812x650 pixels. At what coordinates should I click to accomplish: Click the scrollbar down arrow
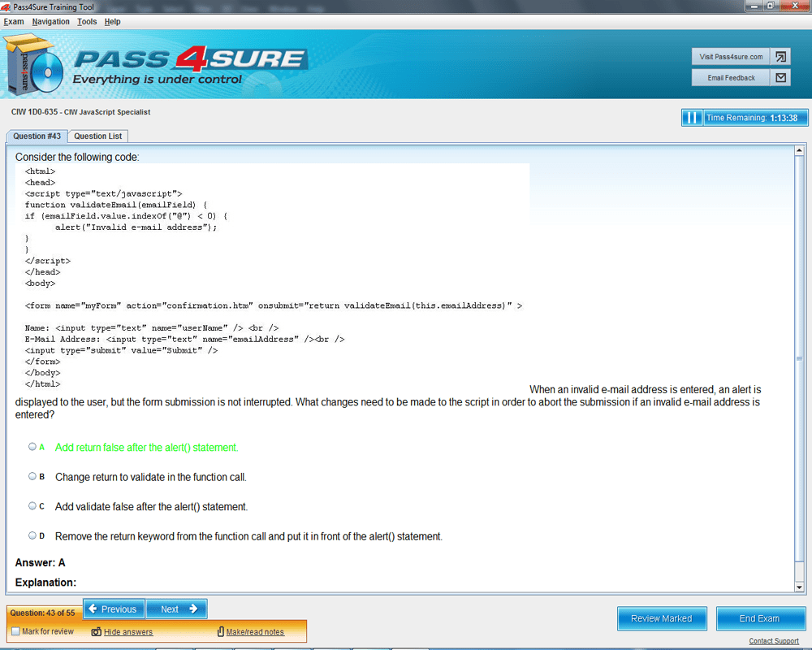(799, 587)
